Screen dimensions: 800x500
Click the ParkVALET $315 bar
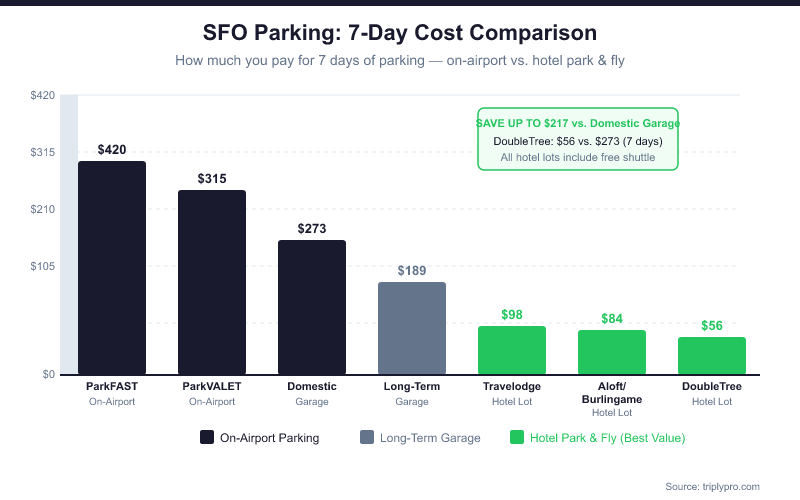[x=212, y=282]
